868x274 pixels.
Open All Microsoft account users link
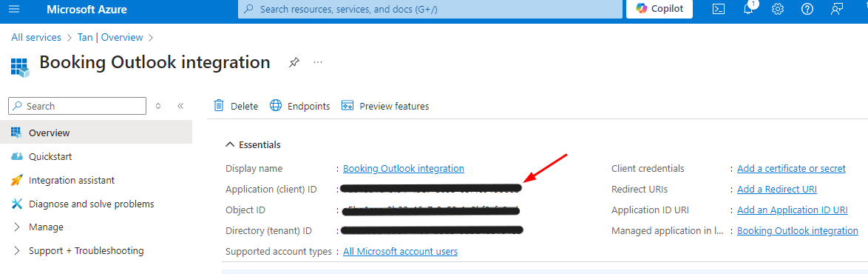click(400, 251)
